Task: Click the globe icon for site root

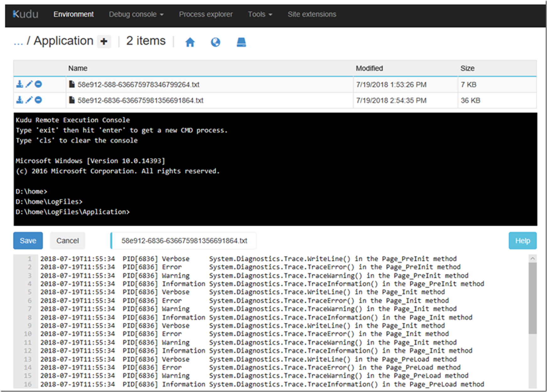Action: coord(216,42)
